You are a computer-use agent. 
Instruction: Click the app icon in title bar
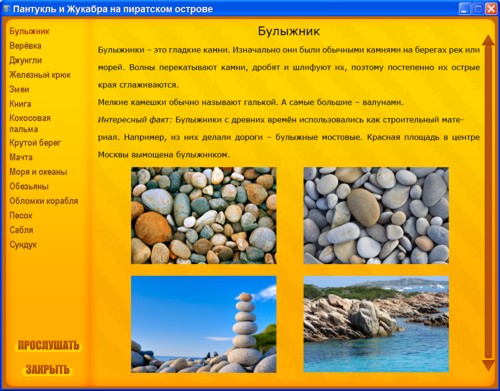click(7, 9)
